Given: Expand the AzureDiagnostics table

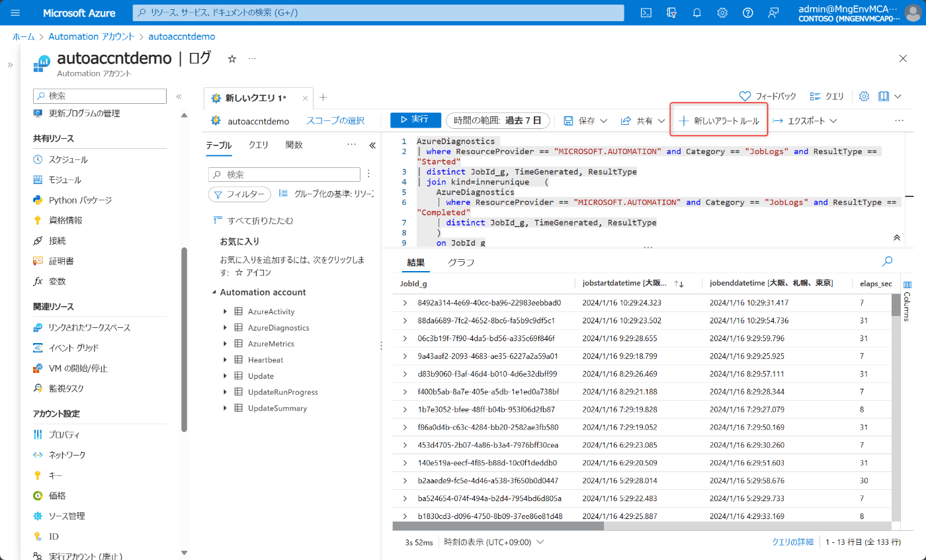Looking at the screenshot, I should (x=226, y=327).
